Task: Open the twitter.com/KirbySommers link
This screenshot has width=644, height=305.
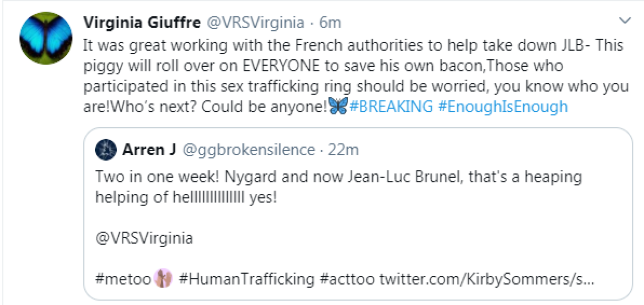Action: pos(487,279)
